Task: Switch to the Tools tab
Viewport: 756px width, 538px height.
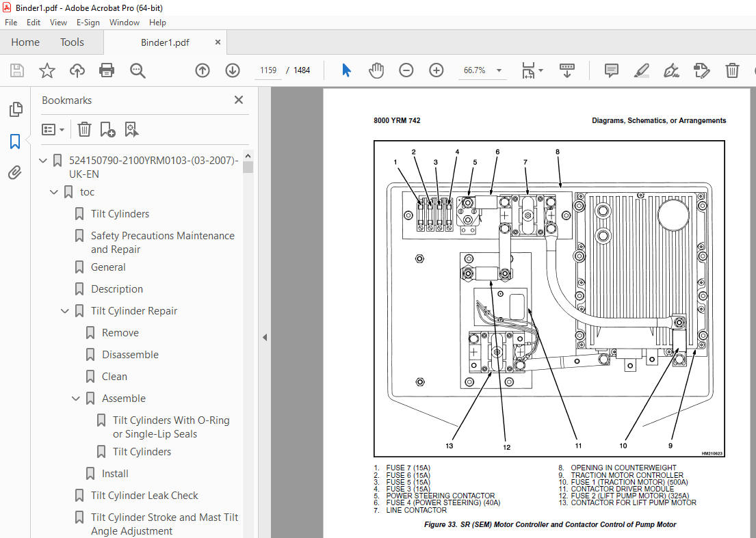Action: [x=72, y=42]
